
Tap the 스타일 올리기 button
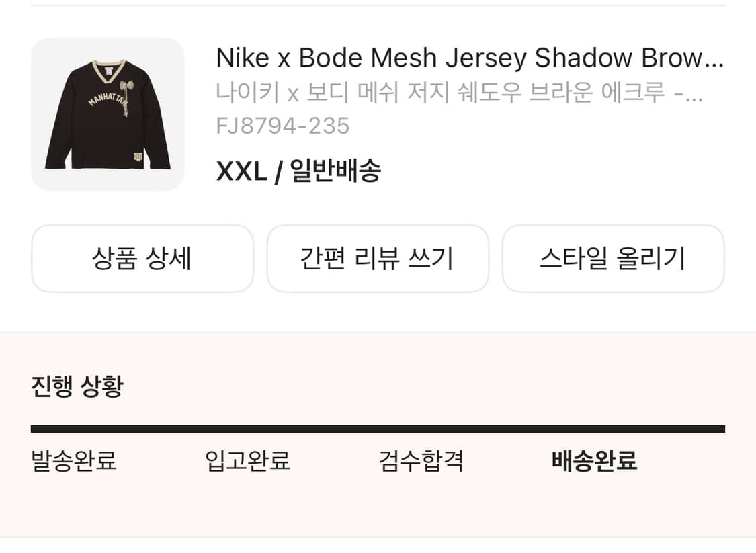click(613, 259)
